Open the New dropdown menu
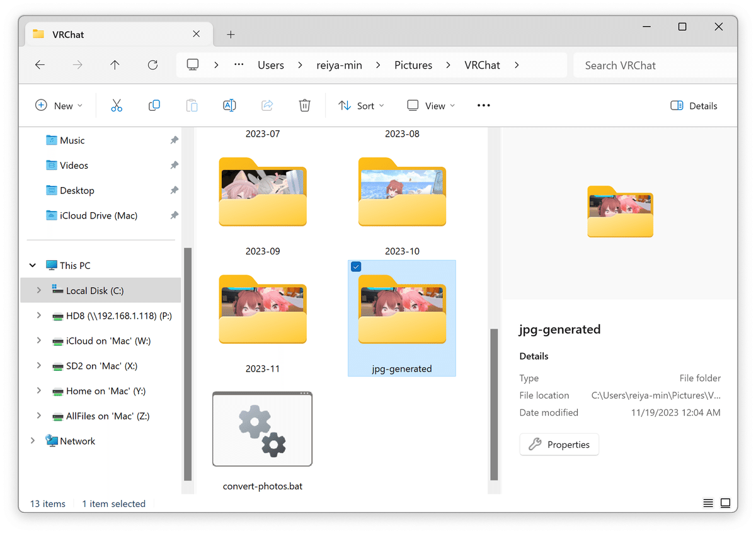The image size is (756, 534). coord(59,106)
